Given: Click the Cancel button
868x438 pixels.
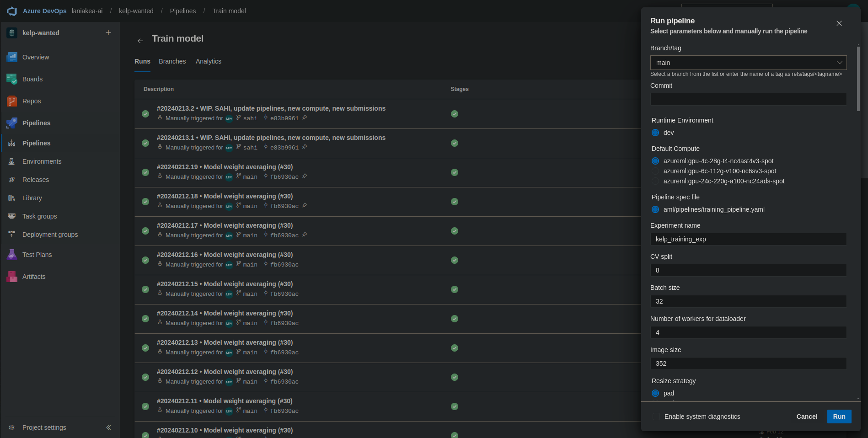Looking at the screenshot, I should 807,417.
